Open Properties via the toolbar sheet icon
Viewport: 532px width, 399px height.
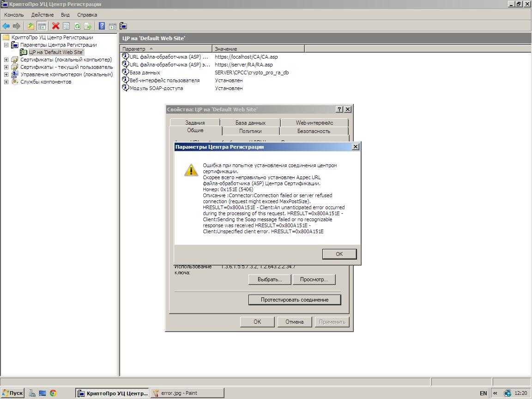click(x=66, y=26)
